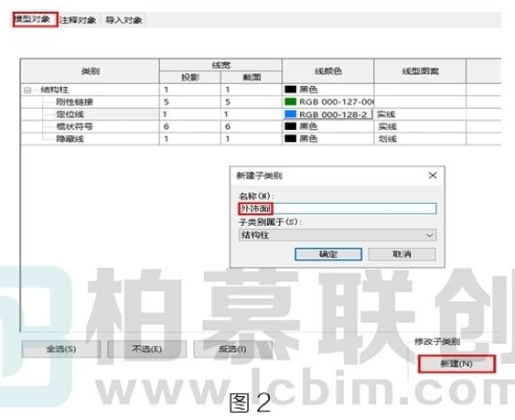Open the 导入对象 tab
The image size is (515, 420).
coord(123,20)
